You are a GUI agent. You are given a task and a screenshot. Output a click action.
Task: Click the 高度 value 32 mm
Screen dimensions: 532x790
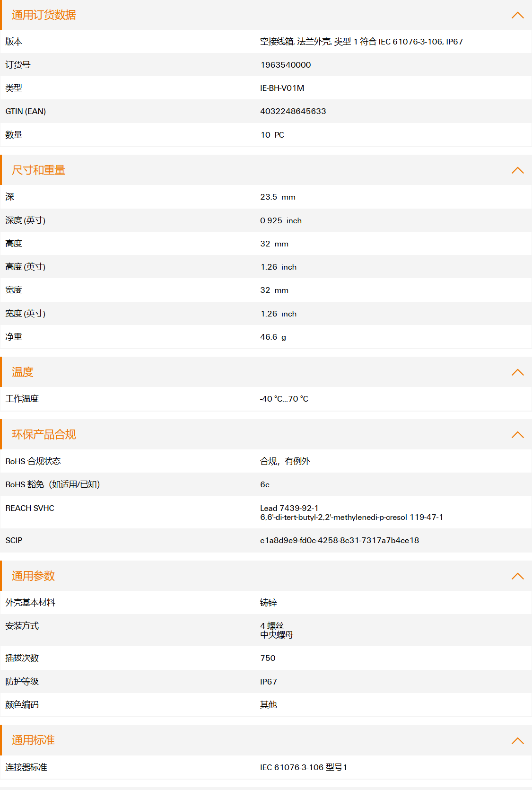coord(274,244)
